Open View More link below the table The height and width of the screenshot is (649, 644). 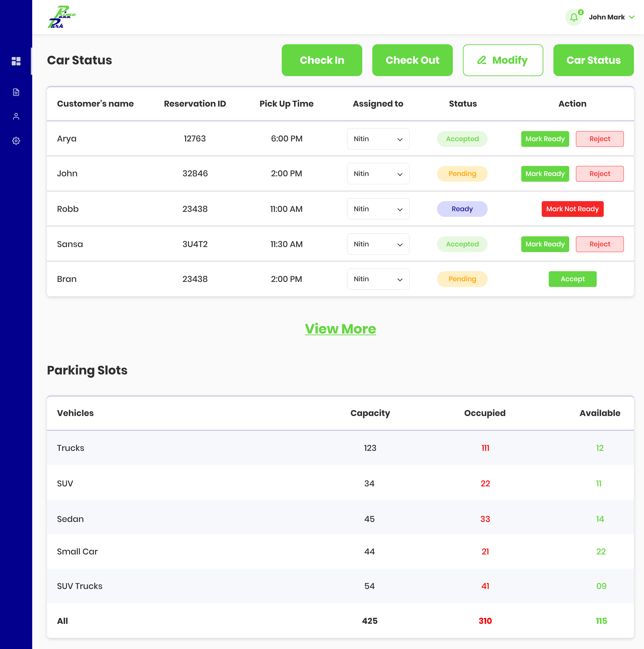340,329
